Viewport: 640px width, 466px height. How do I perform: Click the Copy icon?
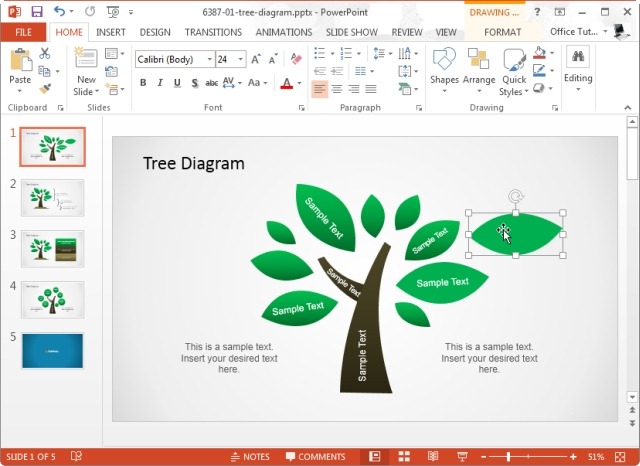(44, 71)
